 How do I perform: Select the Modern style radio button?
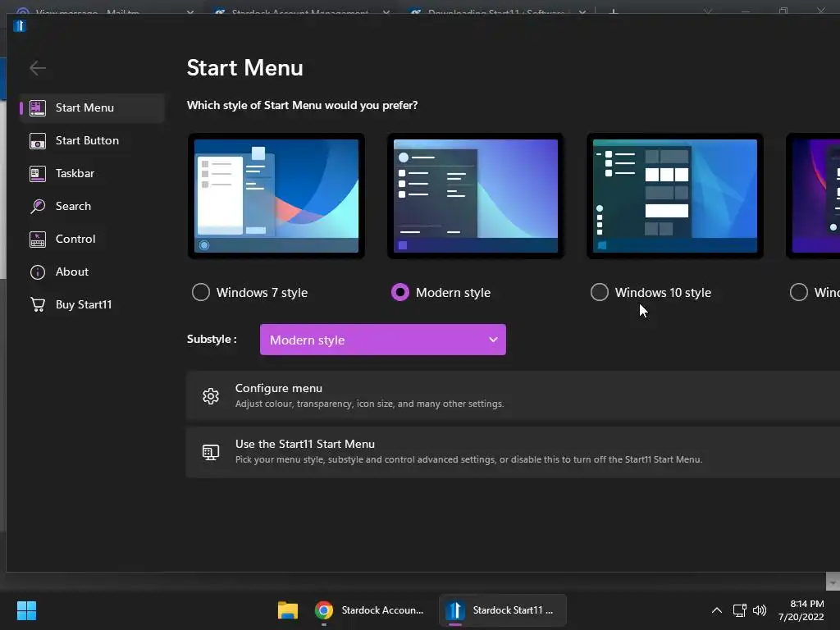pos(400,293)
